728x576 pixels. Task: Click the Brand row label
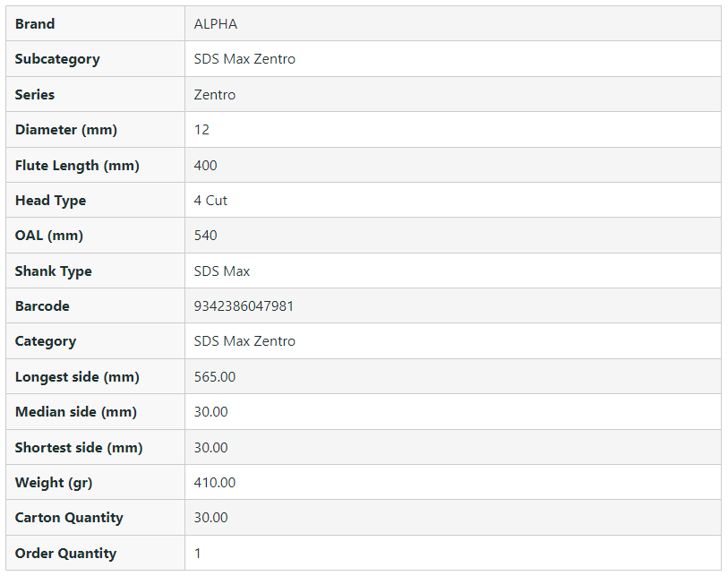(x=35, y=24)
